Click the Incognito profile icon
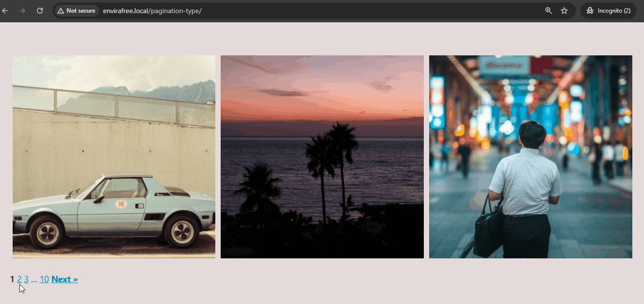The height and width of the screenshot is (304, 644). [x=590, y=10]
